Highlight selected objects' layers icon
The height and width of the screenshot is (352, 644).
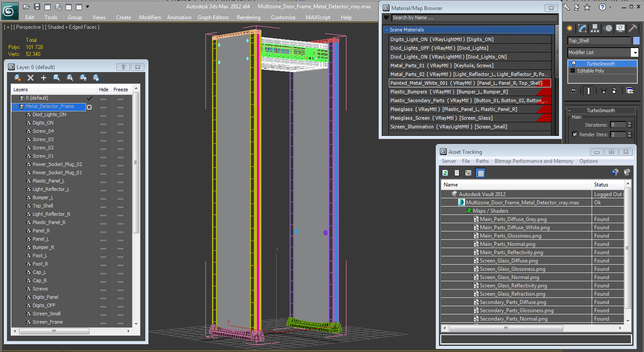[x=70, y=78]
